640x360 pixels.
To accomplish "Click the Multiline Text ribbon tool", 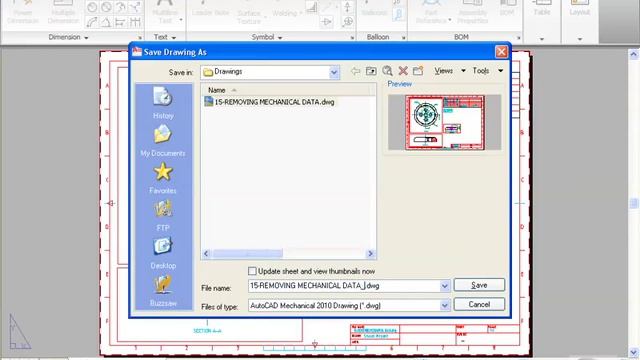I will pyautogui.click(x=165, y=12).
